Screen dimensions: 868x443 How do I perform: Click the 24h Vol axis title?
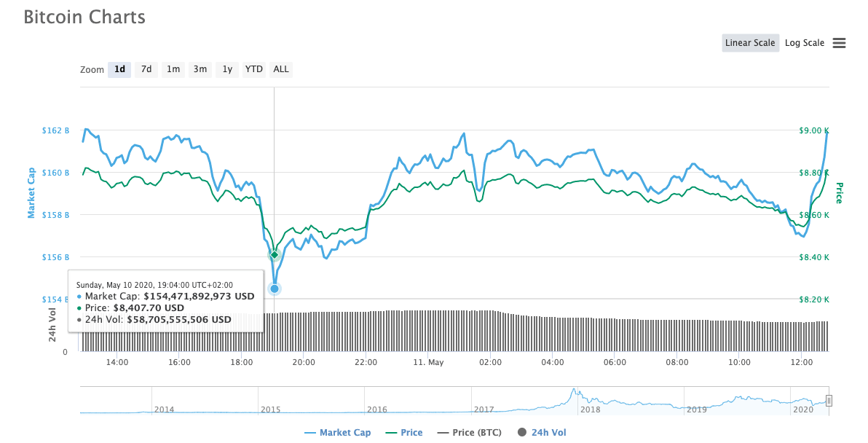coord(52,325)
